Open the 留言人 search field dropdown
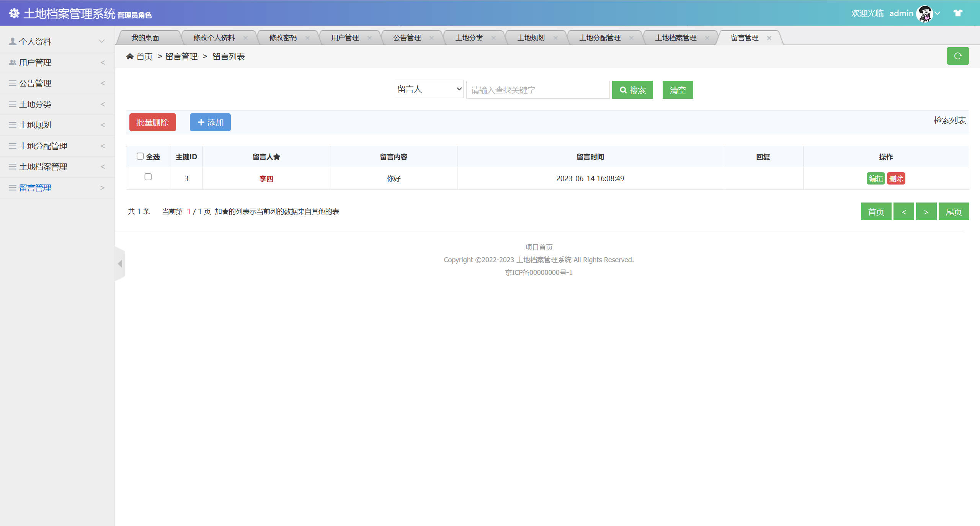 point(428,89)
